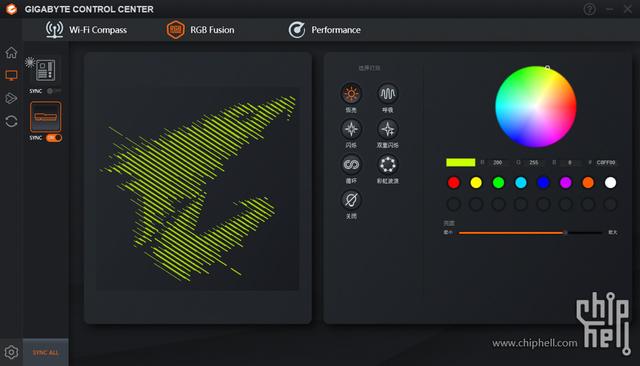Viewport: 640px width, 366px height.
Task: Click the brightness slider track
Action: pos(530,233)
